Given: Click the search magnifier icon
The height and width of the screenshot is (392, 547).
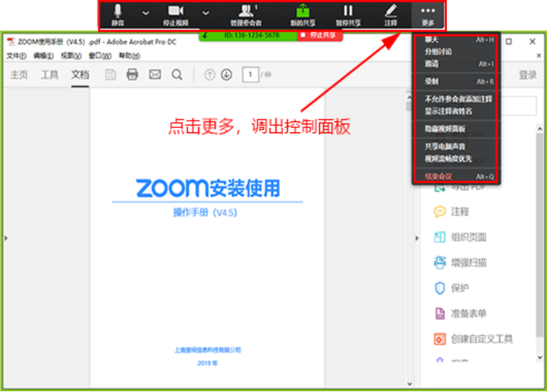Looking at the screenshot, I should pyautogui.click(x=177, y=75).
